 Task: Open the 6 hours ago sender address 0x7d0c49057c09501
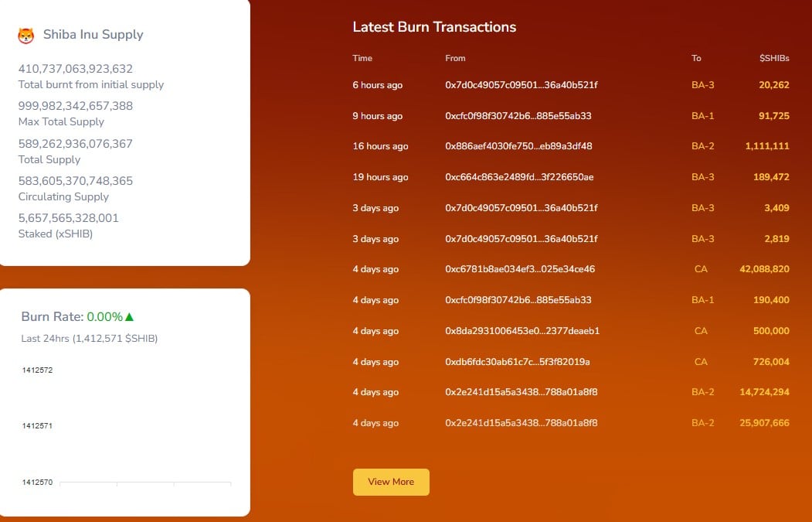click(521, 85)
